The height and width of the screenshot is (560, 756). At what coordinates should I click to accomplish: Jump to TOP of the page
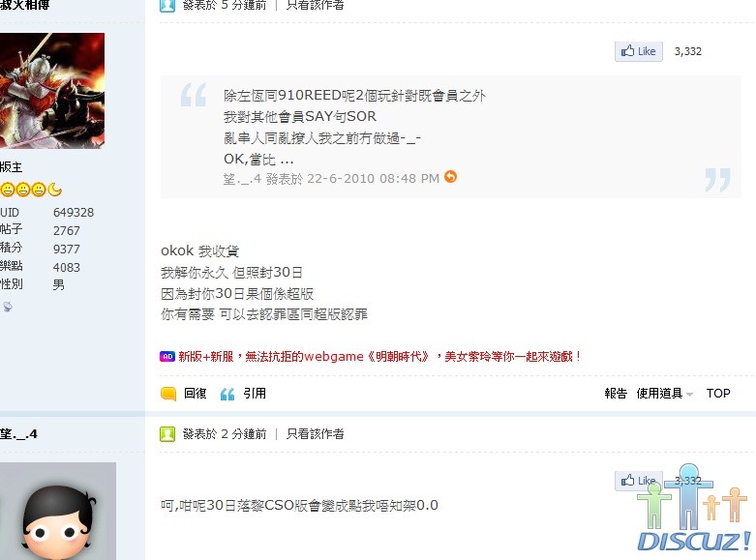[x=718, y=394]
